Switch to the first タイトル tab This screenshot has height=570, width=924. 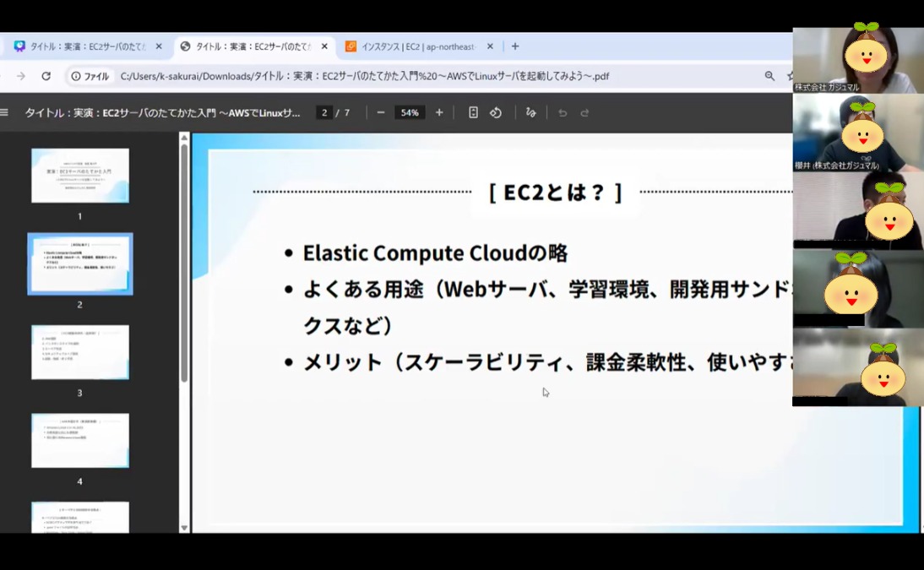(84, 46)
